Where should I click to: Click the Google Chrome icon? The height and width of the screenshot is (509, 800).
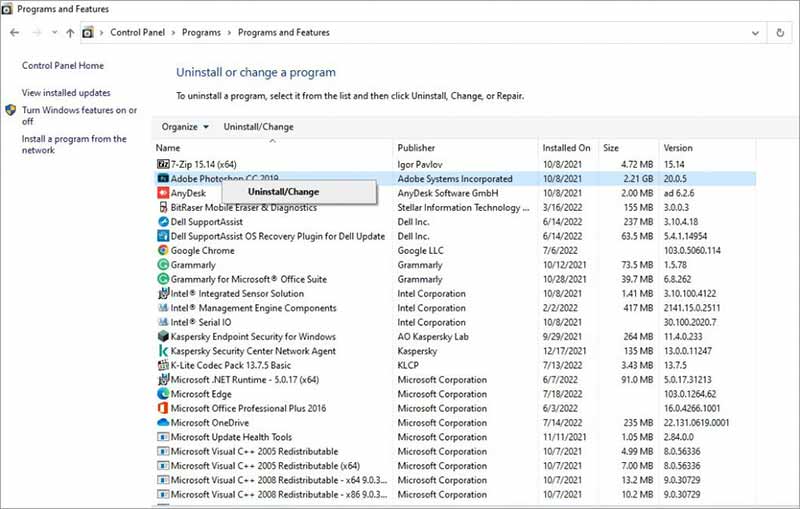pyautogui.click(x=163, y=250)
